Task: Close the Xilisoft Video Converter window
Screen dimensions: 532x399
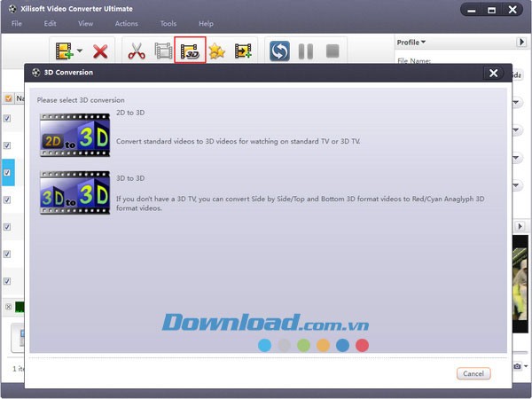Action: (512, 10)
